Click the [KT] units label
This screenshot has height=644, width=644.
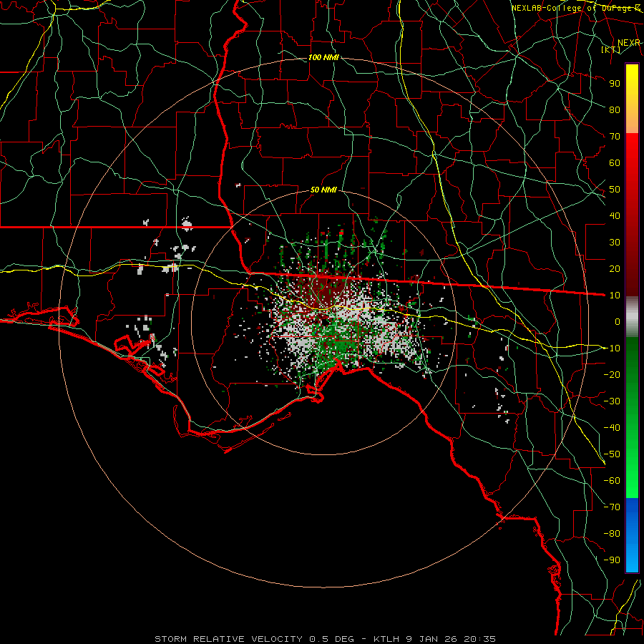[610, 49]
